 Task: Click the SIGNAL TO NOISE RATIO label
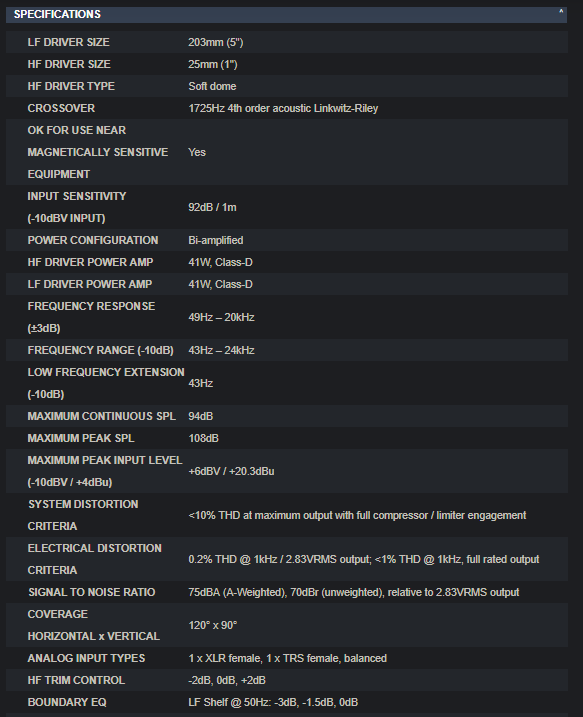pos(92,592)
